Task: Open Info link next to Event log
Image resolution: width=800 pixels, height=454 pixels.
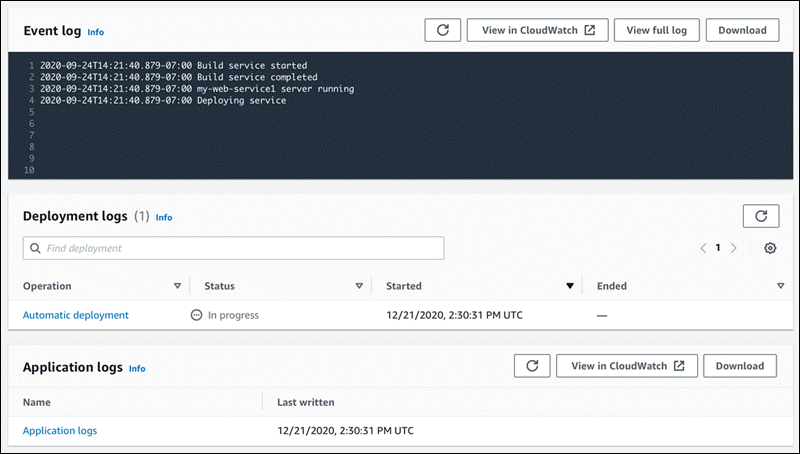Action: [x=95, y=32]
